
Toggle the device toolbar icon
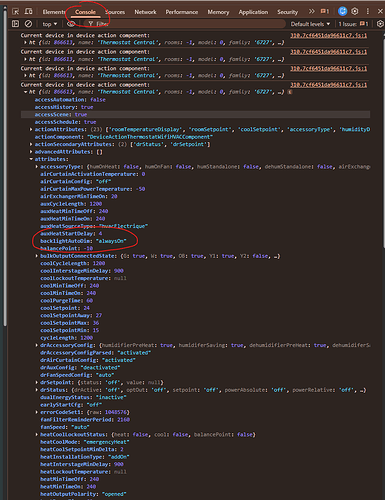pyautogui.click(x=29, y=12)
